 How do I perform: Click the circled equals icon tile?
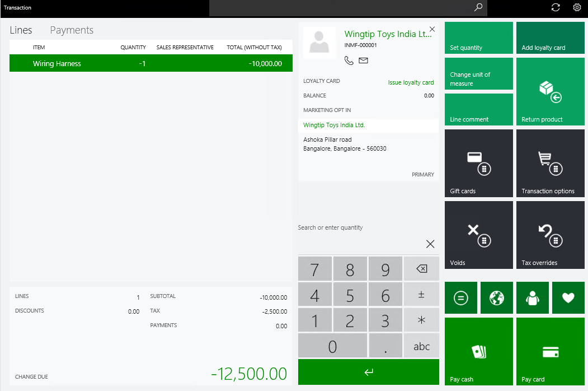coord(460,297)
